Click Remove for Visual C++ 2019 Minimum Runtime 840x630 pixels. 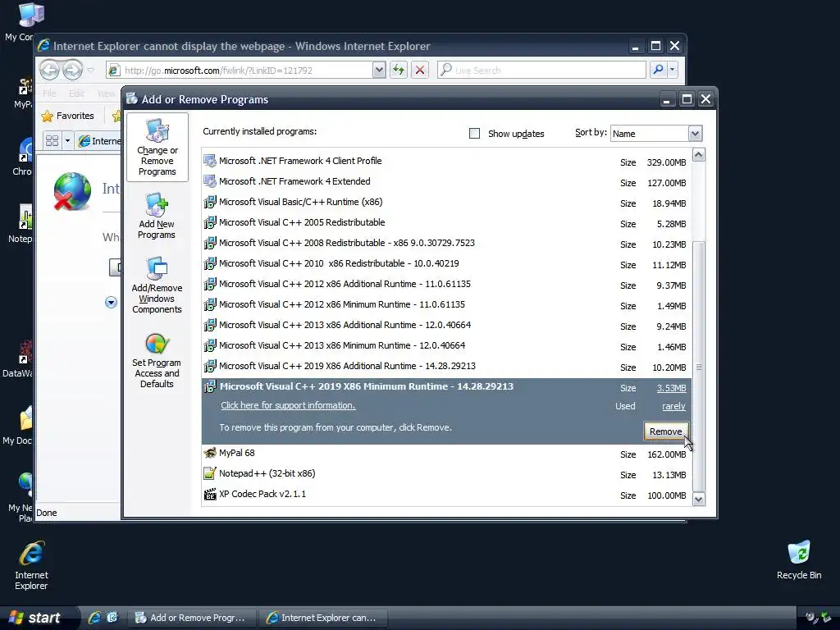(665, 431)
